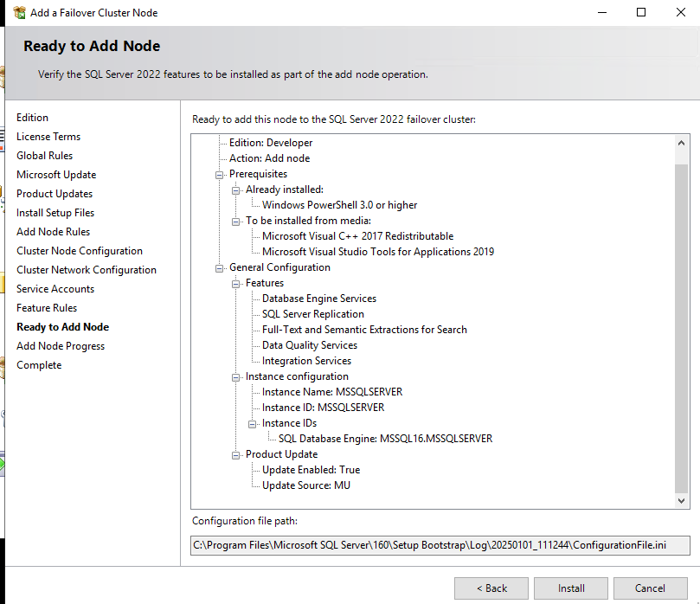
Task: Select the Database Engine Services row
Action: point(318,299)
